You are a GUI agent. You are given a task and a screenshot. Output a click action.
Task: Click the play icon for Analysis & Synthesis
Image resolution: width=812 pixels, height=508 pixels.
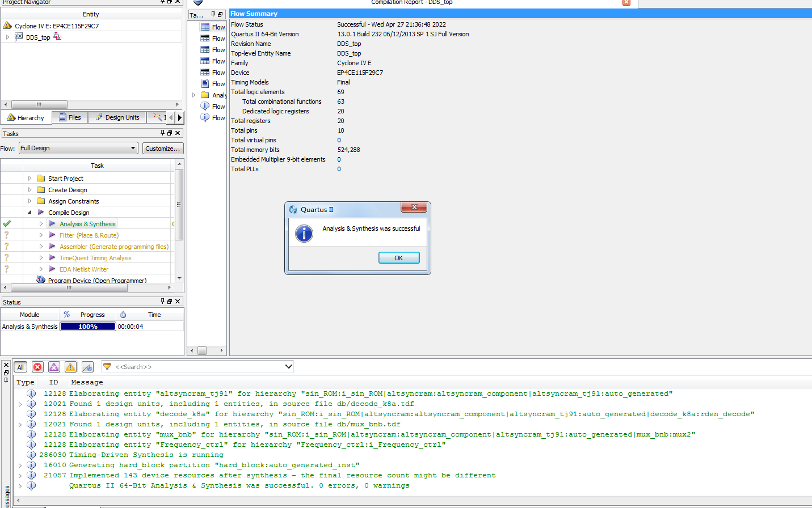[52, 223]
